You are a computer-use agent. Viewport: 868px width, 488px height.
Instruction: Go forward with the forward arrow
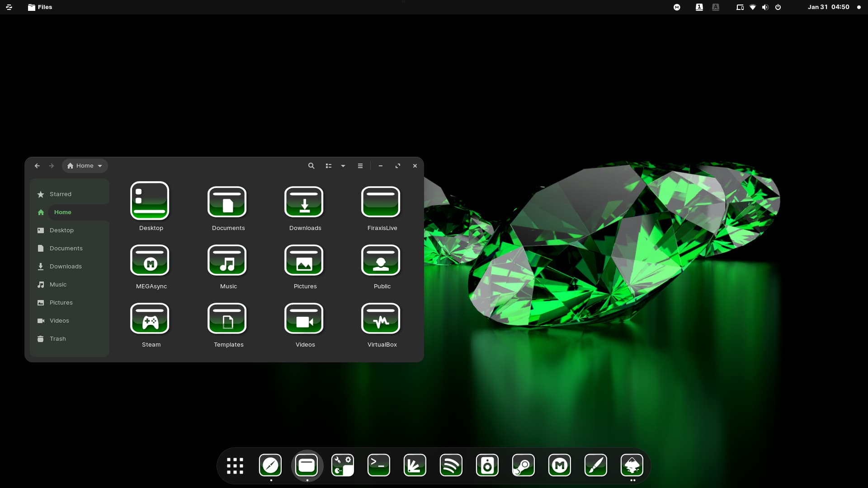52,166
